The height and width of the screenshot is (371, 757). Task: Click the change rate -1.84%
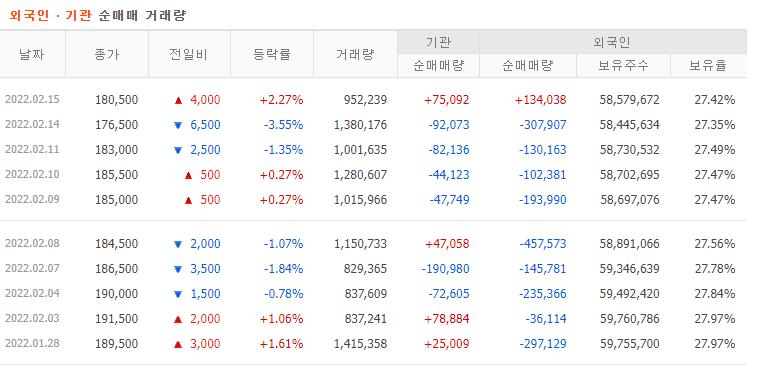283,269
